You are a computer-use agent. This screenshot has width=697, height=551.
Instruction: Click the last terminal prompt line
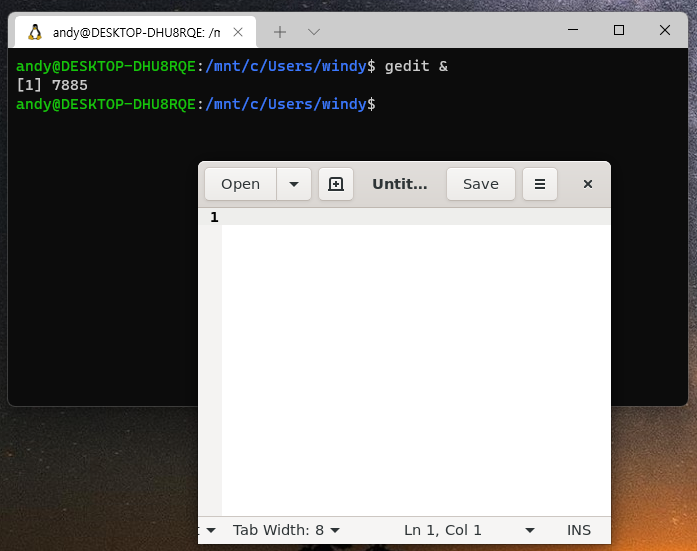pos(196,104)
